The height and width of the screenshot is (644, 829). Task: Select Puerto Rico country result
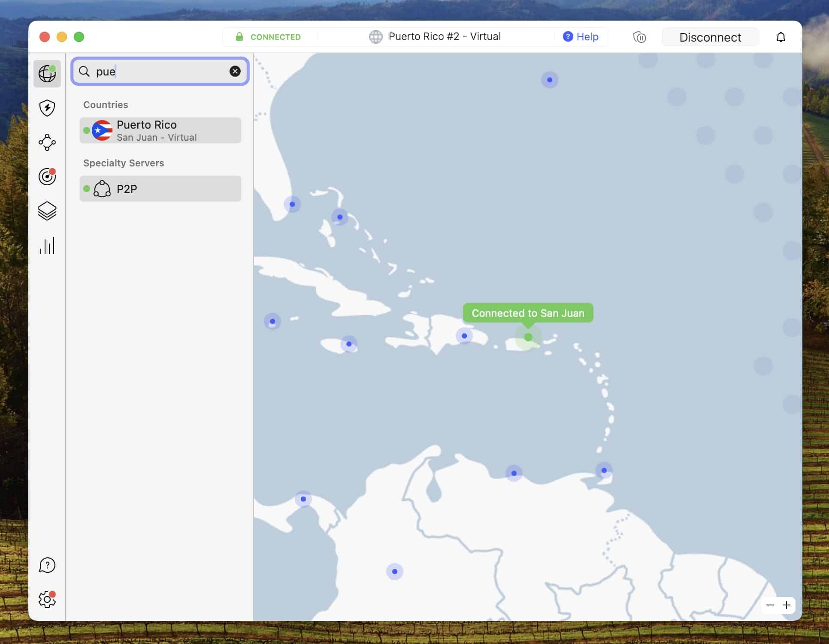tap(160, 130)
